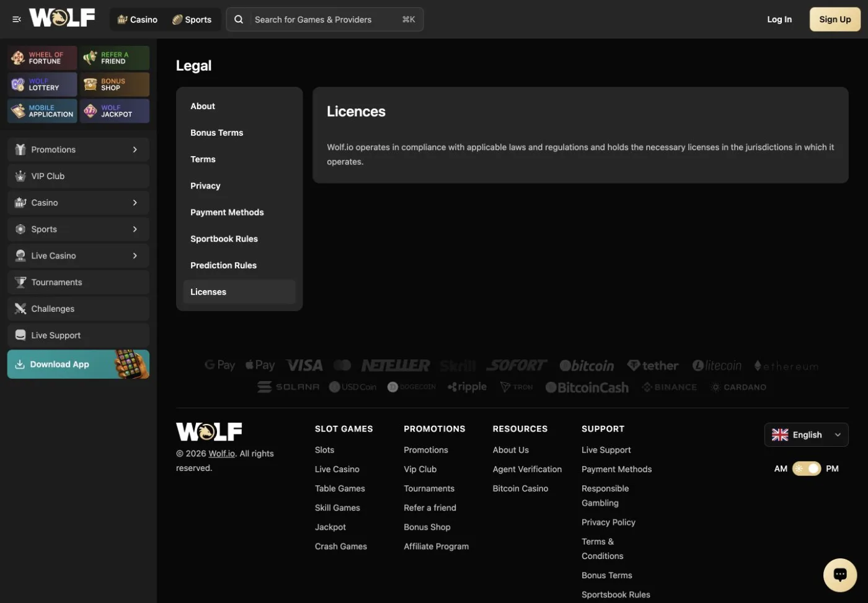Click the Log In button
The image size is (868, 603).
pyautogui.click(x=779, y=19)
